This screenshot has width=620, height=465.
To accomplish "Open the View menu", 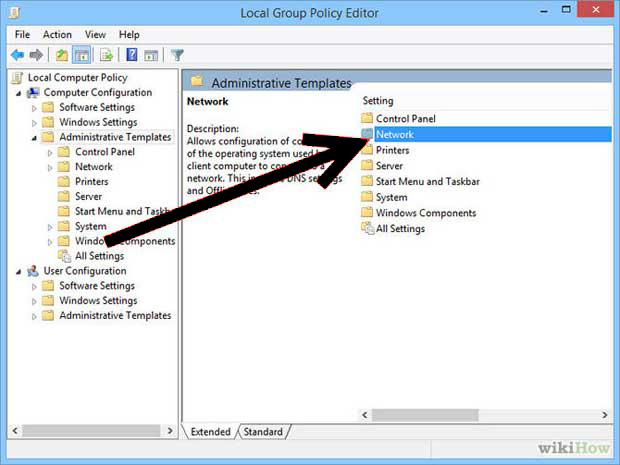I will [x=95, y=34].
